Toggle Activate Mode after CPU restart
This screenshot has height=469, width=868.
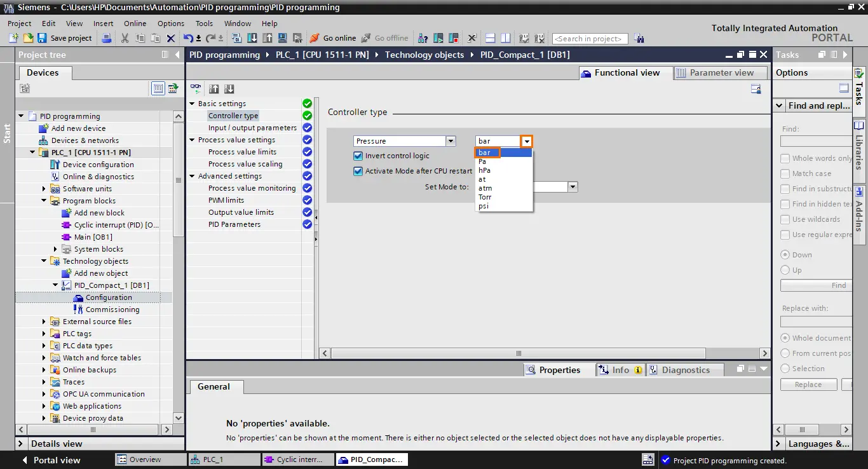pos(358,171)
